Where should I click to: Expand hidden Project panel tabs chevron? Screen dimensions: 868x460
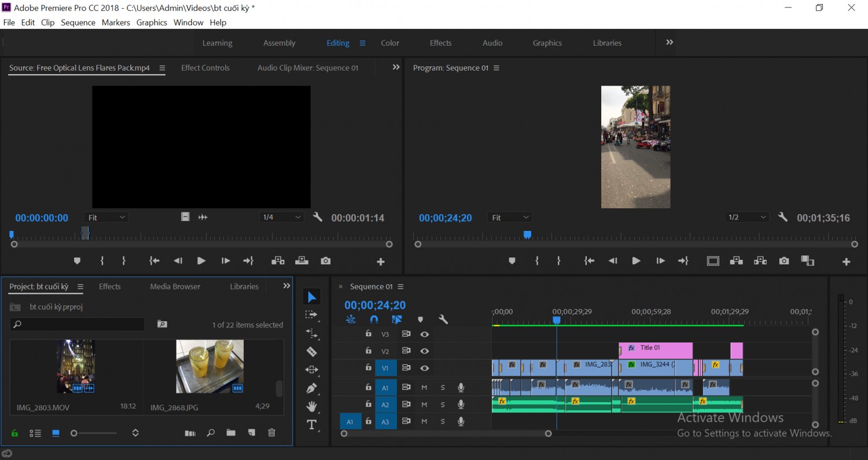(x=286, y=286)
